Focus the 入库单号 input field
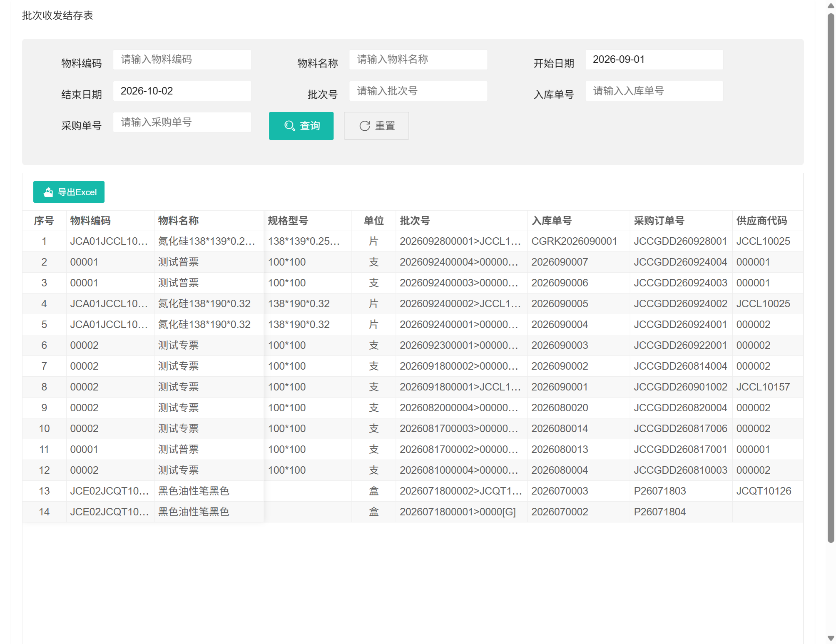Viewport: 836px width, 644px height. [x=654, y=91]
